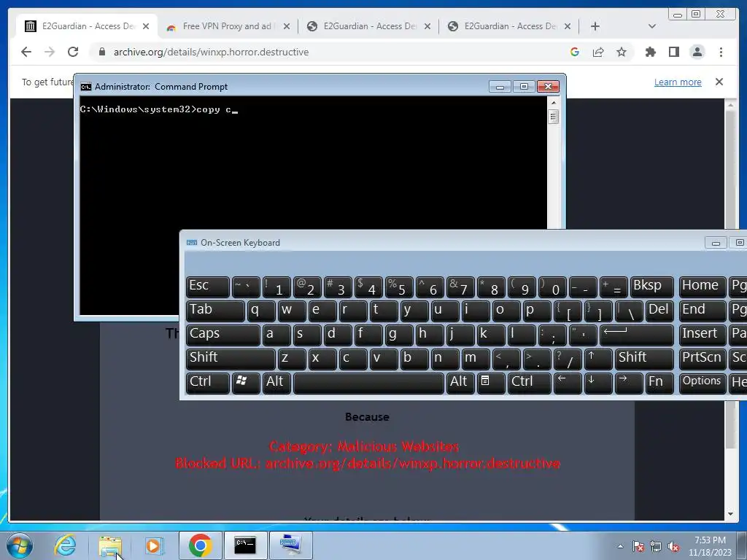Click the share page icon
747x560 pixels.
tap(598, 52)
